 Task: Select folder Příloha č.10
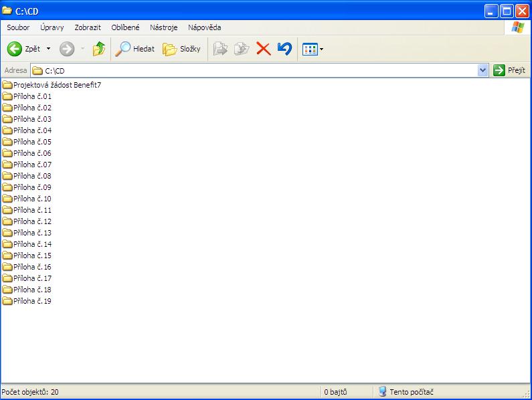pyautogui.click(x=32, y=199)
